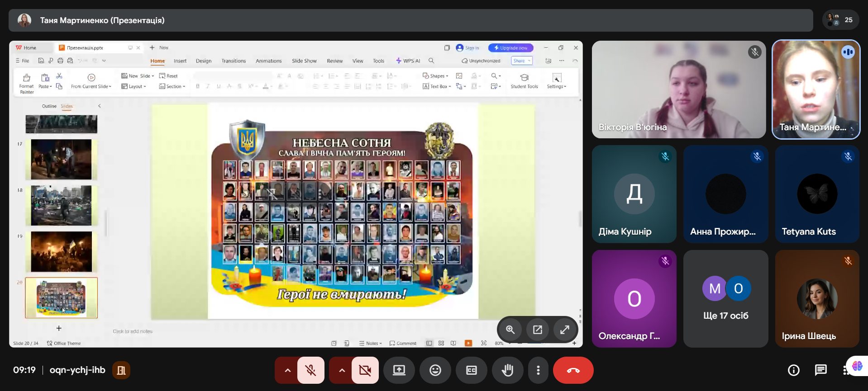Open the Slide Show ribbon tab
Screen dimensions: 868x391
click(x=304, y=61)
